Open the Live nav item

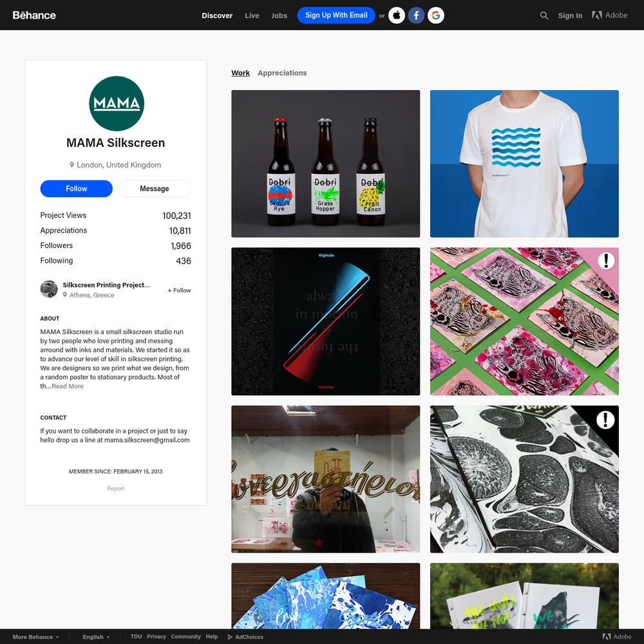click(x=252, y=15)
